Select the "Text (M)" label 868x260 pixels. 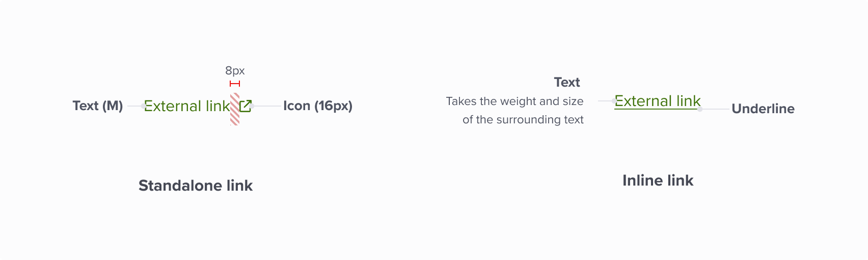click(98, 106)
